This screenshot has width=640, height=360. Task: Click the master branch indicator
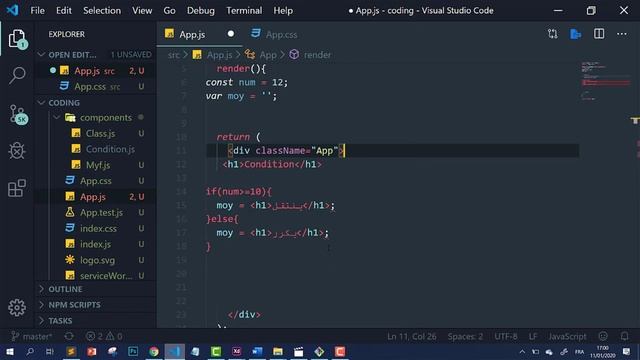point(32,336)
